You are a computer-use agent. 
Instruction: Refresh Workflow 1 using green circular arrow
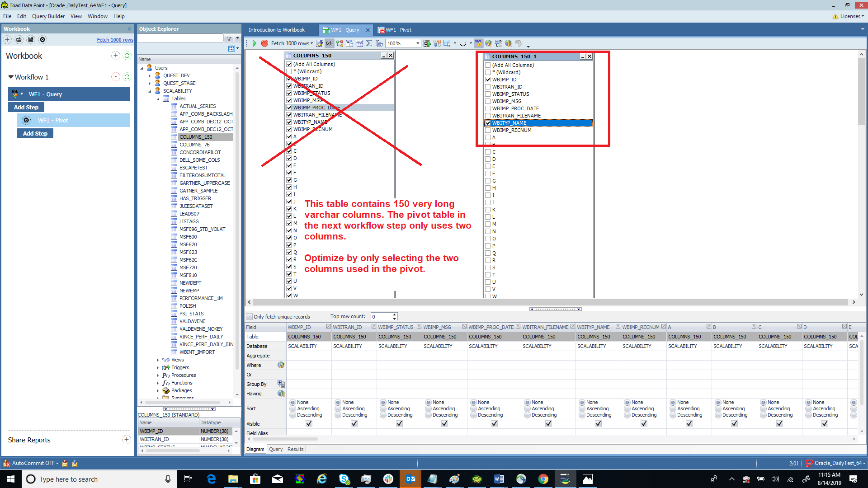pyautogui.click(x=127, y=77)
